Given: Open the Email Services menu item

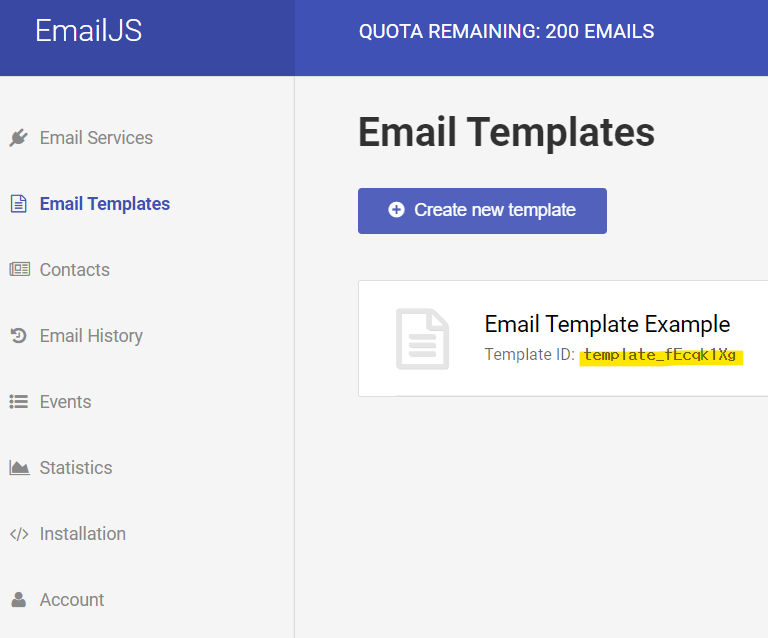Looking at the screenshot, I should (96, 138).
